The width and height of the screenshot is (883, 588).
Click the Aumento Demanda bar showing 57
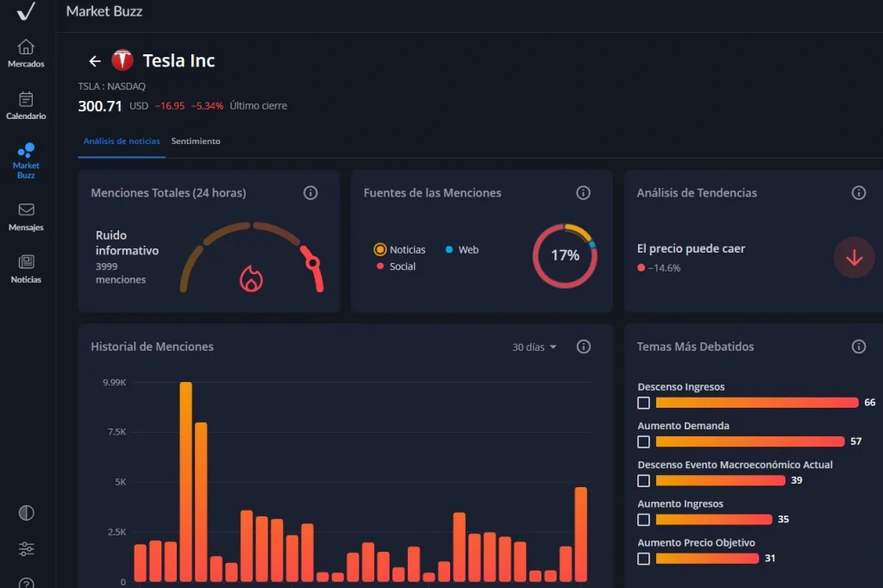point(750,441)
